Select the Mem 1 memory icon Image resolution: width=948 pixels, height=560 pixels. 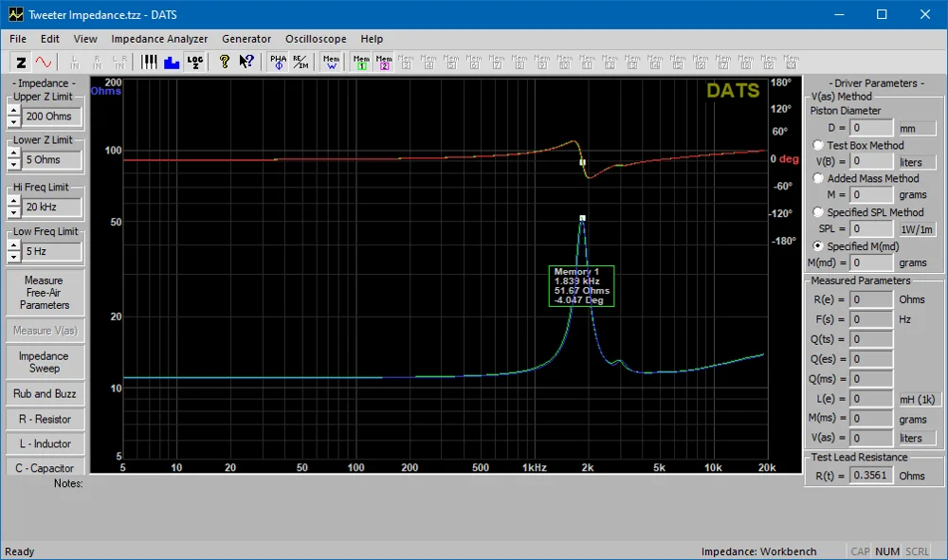pos(361,63)
